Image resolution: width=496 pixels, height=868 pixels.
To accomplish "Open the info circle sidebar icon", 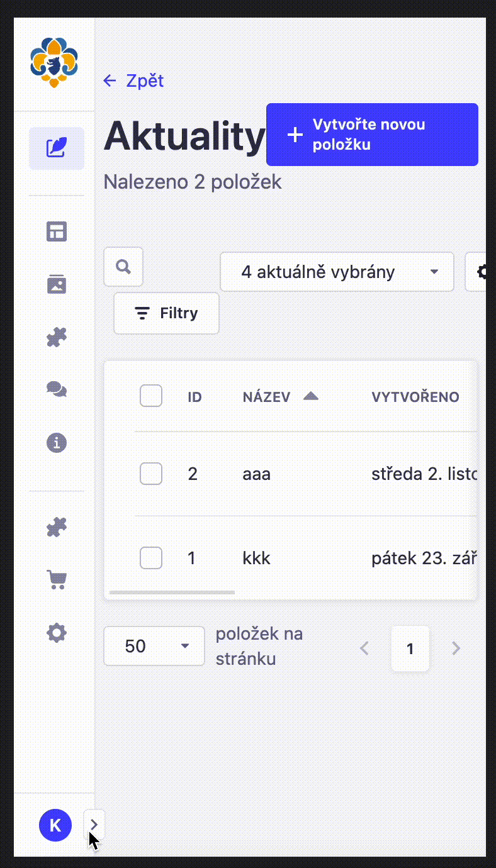I will pos(57,443).
